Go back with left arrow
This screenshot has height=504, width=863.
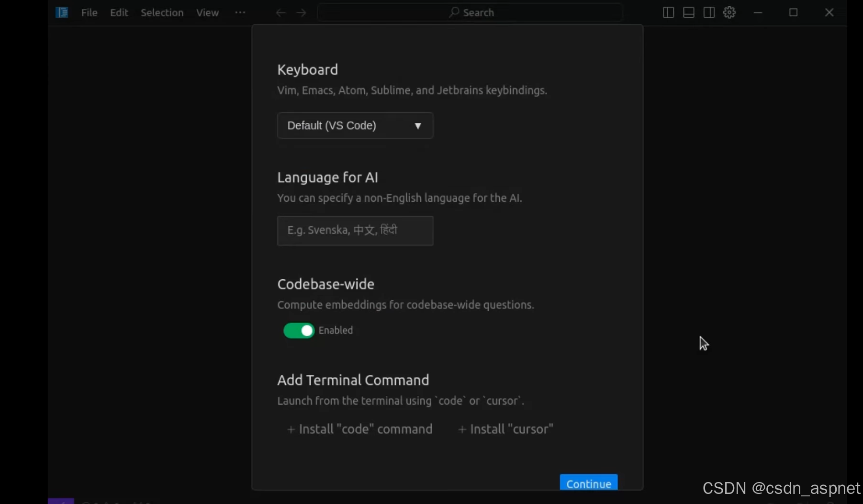[281, 13]
